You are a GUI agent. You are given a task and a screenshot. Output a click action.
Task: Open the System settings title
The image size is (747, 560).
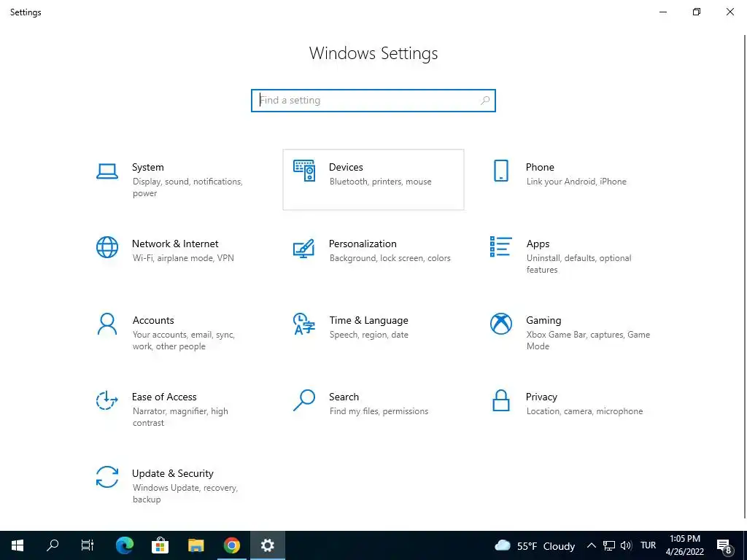click(147, 167)
